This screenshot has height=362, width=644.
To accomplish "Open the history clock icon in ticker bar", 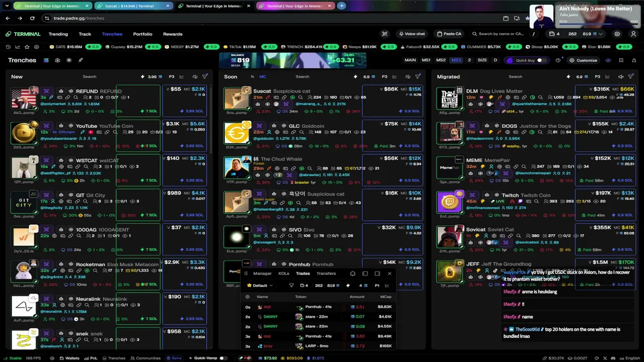I will [8, 47].
